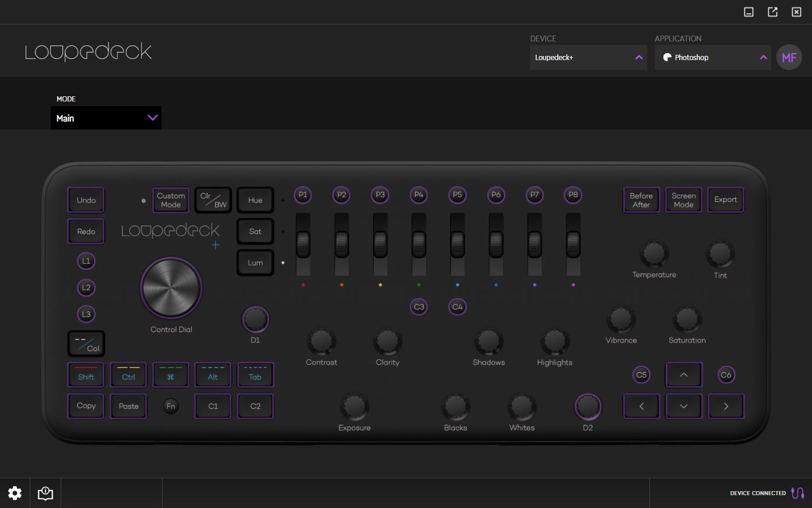Toggle the Clr/BW key

point(213,200)
